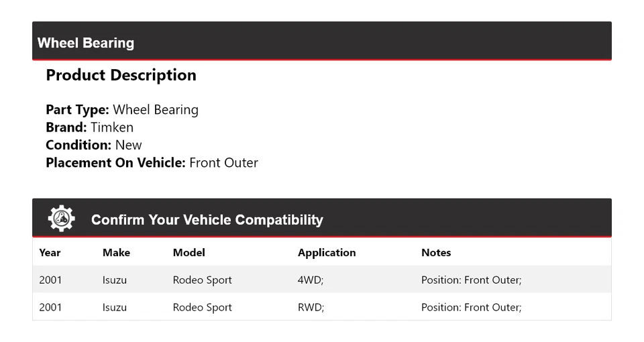Image resolution: width=644 pixels, height=342 pixels.
Task: Click the Year column header
Action: pos(50,253)
